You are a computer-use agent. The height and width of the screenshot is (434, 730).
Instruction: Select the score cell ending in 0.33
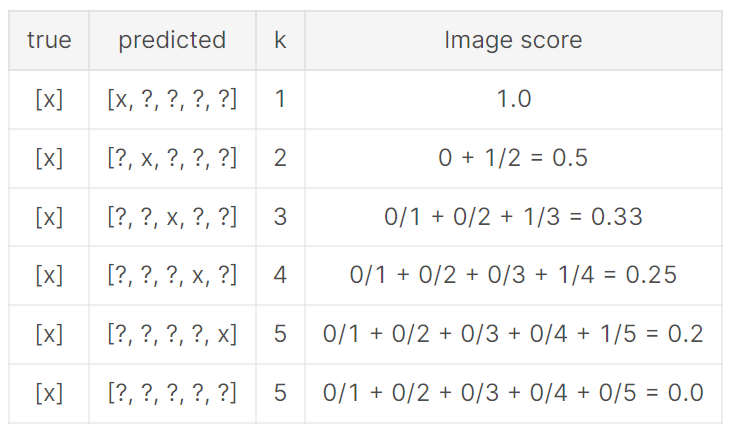pos(514,217)
